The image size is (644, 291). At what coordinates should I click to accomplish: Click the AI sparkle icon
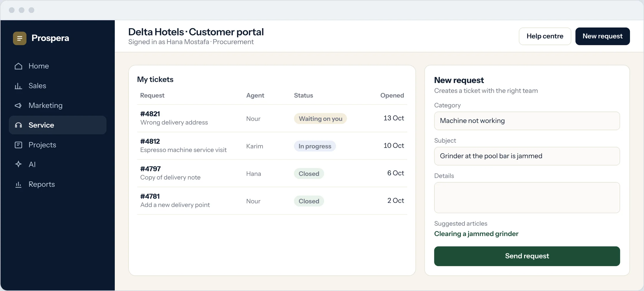coord(18,164)
